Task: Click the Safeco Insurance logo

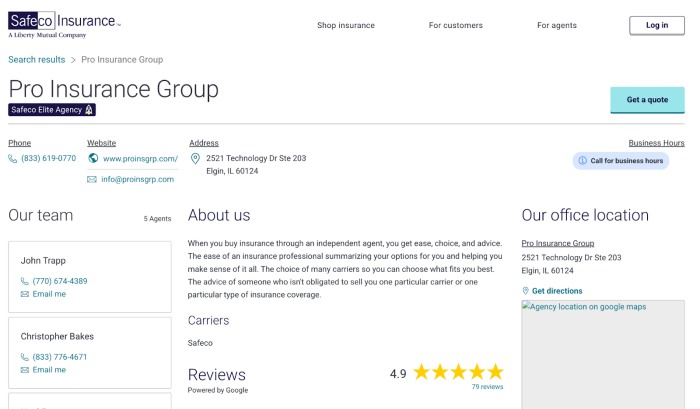Action: [63, 26]
